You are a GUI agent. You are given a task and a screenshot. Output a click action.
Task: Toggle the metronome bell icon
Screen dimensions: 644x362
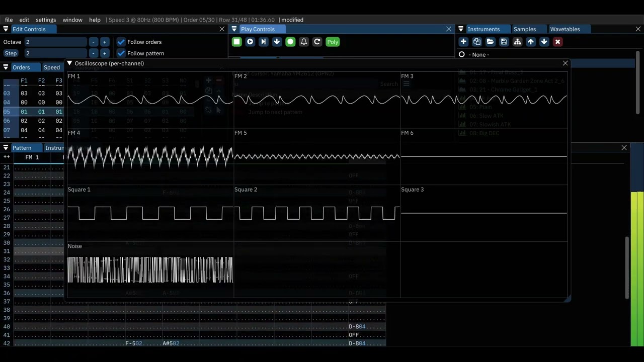(x=303, y=42)
